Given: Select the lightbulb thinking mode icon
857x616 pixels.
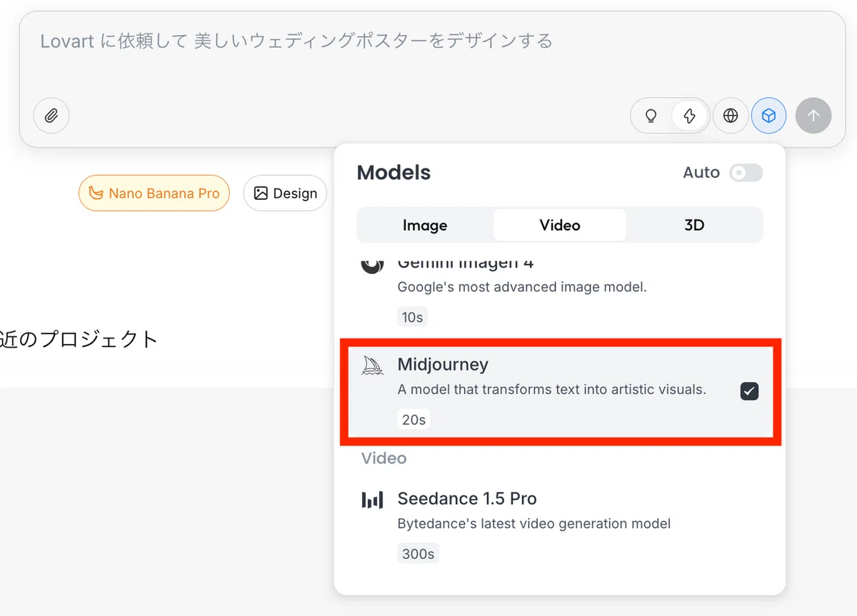Looking at the screenshot, I should [651, 116].
